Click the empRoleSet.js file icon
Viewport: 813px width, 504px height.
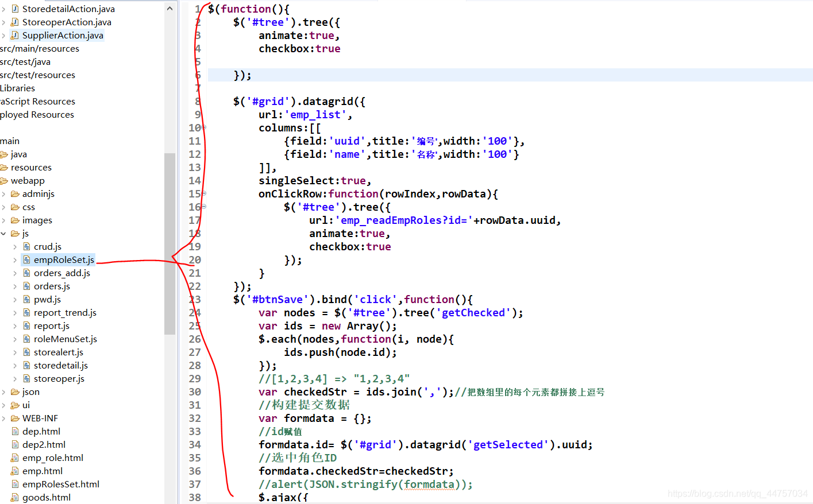click(26, 259)
